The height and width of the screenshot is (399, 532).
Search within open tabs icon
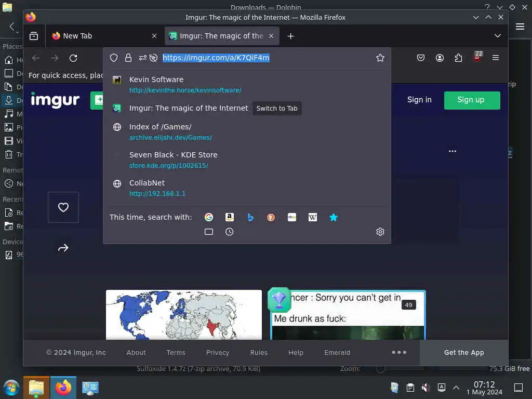click(x=209, y=232)
